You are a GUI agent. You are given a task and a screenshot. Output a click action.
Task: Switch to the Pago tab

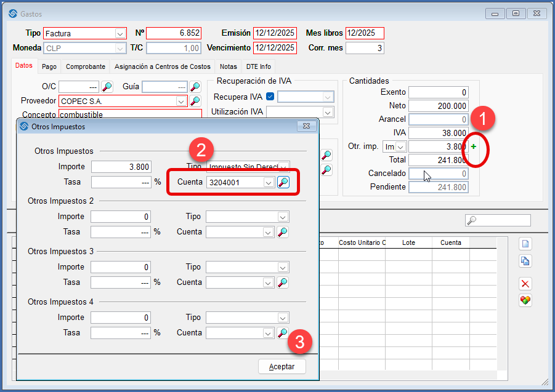tap(49, 66)
